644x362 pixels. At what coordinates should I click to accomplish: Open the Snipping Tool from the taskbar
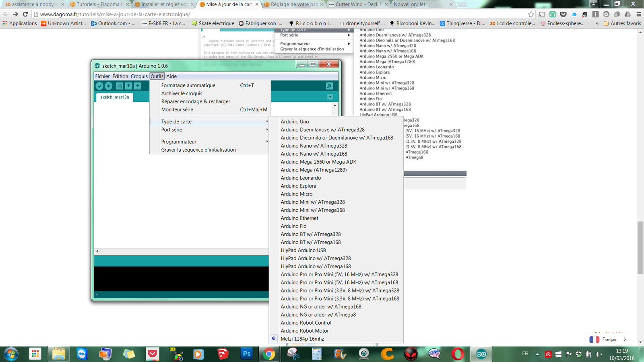pyautogui.click(x=293, y=354)
